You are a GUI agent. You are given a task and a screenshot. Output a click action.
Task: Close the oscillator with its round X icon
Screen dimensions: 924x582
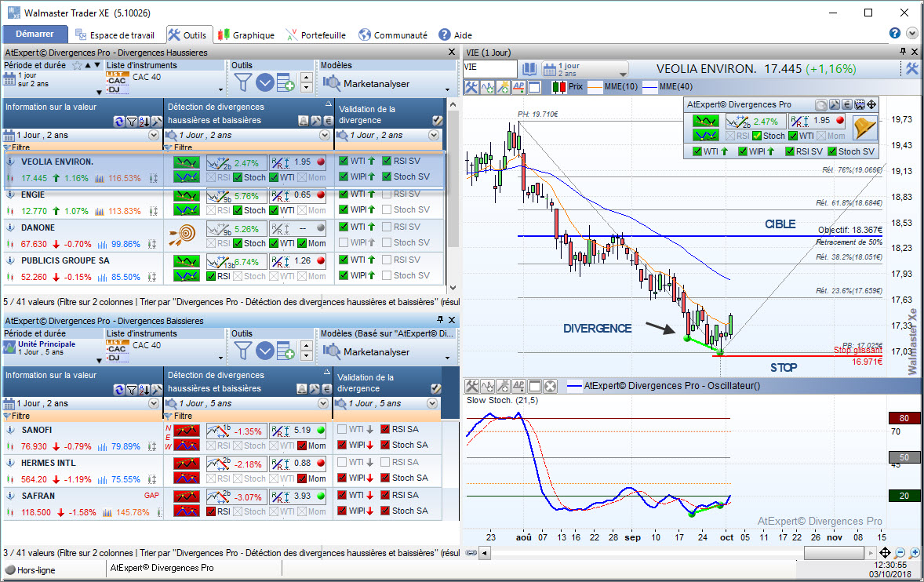click(x=550, y=387)
